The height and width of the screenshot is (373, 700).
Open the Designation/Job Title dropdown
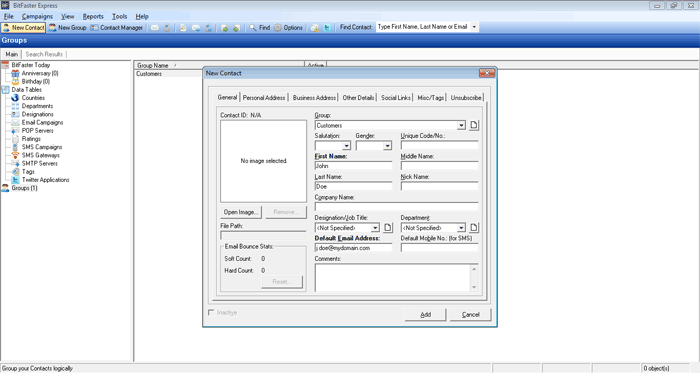375,228
